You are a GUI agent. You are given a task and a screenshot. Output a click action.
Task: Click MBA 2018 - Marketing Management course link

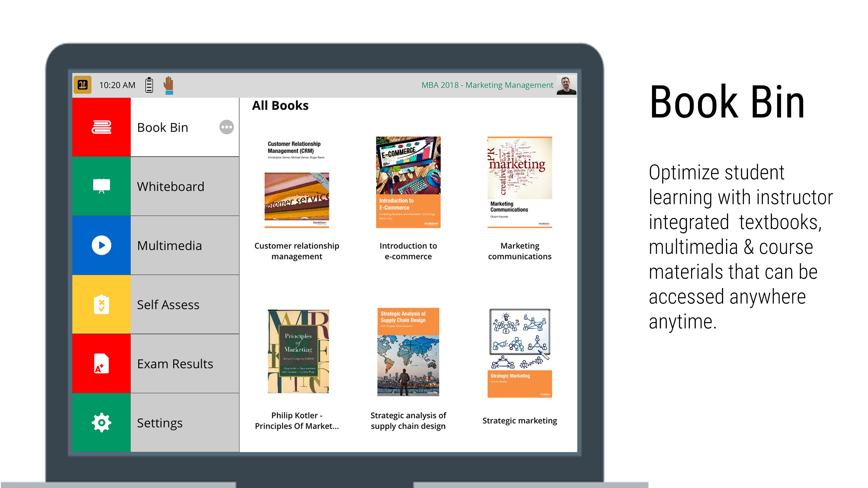coord(487,85)
